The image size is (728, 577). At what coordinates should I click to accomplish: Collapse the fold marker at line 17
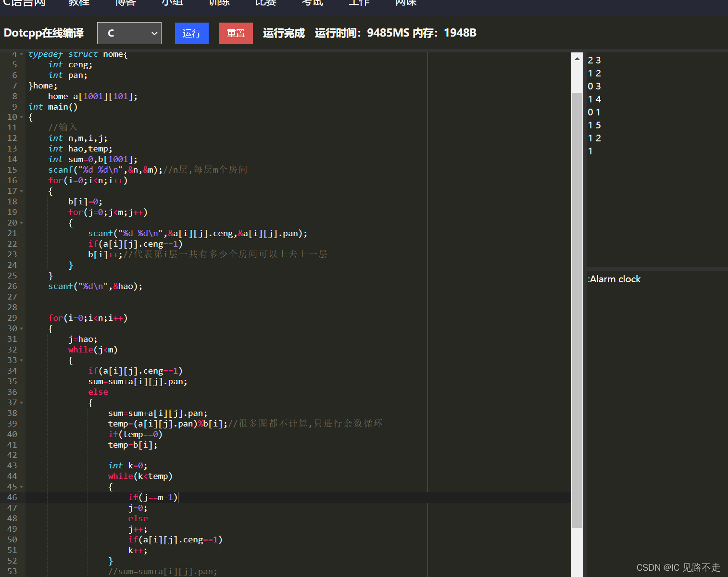point(21,191)
